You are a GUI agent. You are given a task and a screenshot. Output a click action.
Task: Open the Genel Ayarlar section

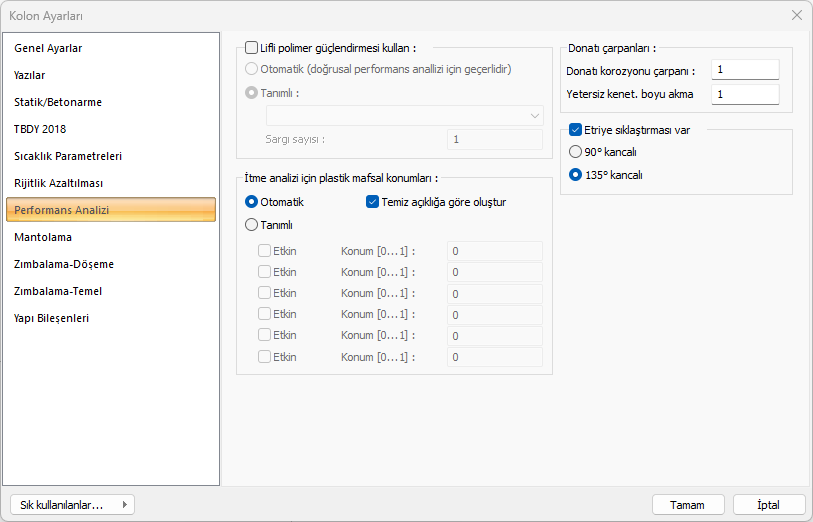(x=48, y=48)
